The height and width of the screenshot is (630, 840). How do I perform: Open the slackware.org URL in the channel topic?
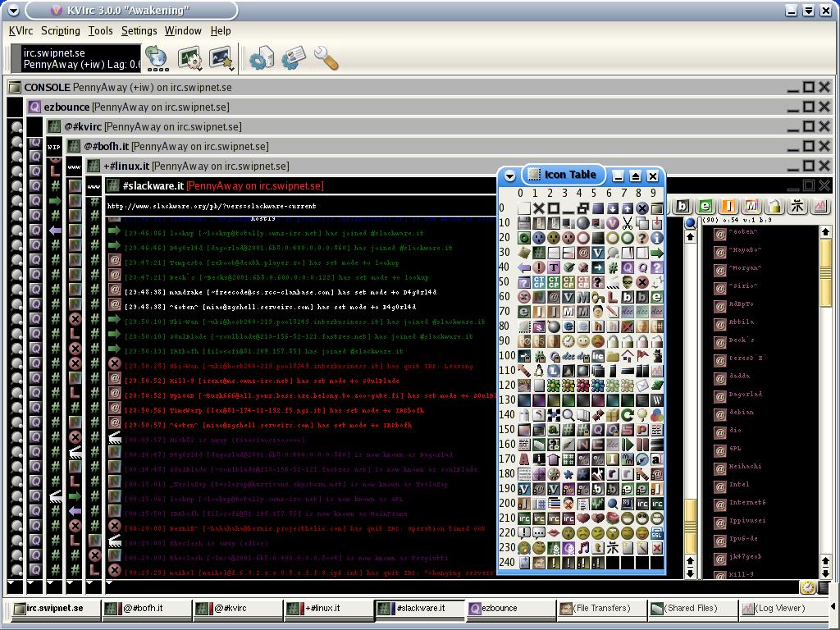(212, 206)
